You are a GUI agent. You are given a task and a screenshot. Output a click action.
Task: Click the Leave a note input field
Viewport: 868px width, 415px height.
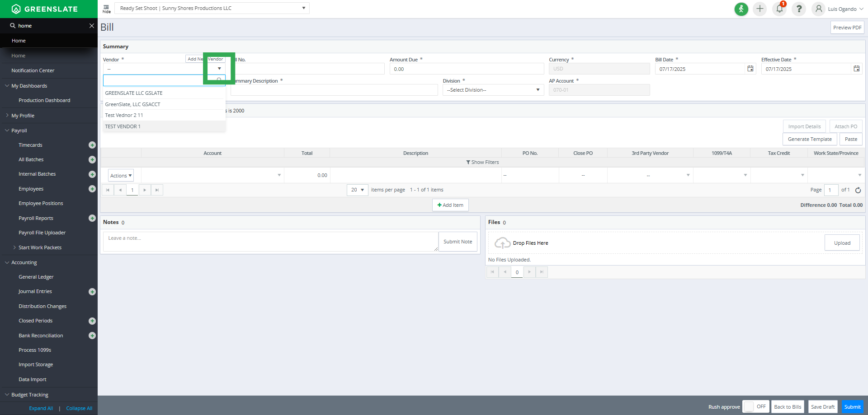[270, 238]
